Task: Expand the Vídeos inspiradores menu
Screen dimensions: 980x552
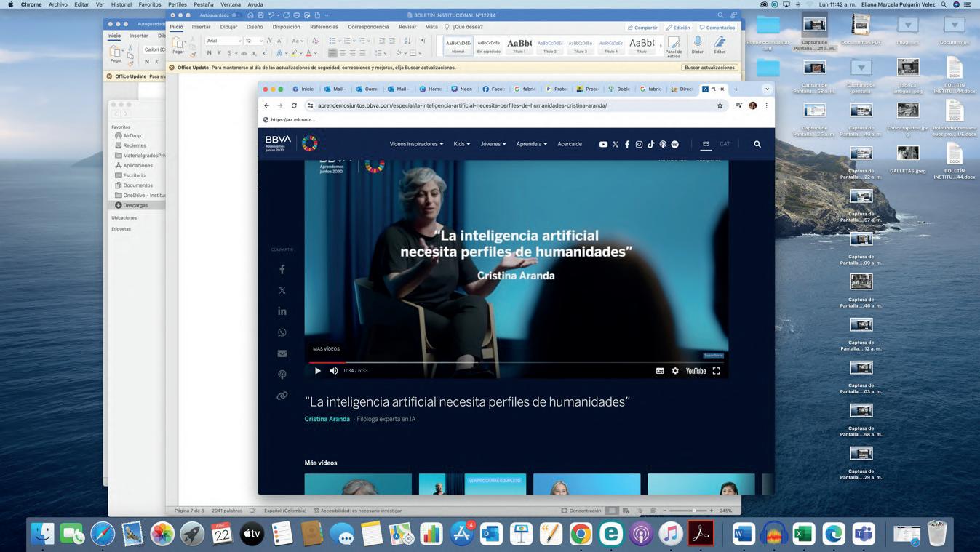Action: tap(416, 144)
